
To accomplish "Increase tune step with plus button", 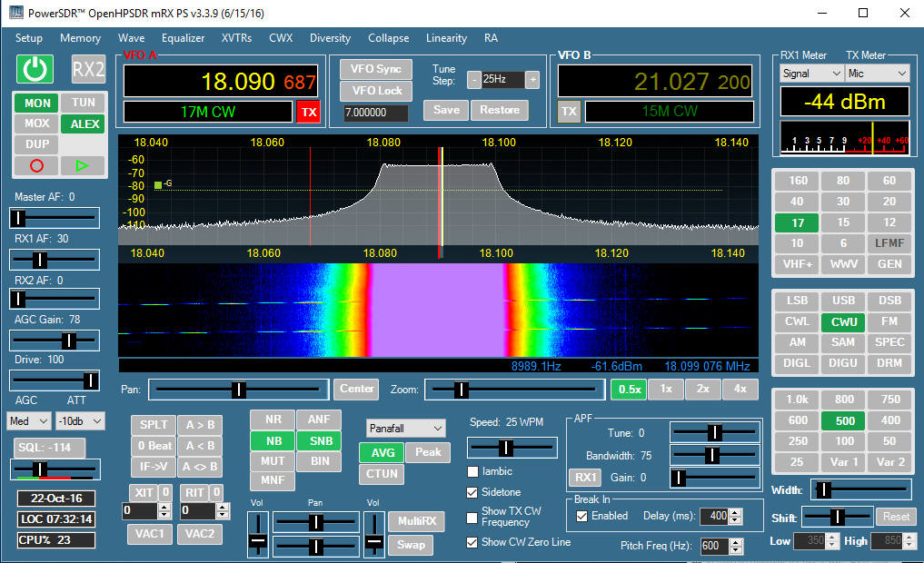I will coord(532,79).
